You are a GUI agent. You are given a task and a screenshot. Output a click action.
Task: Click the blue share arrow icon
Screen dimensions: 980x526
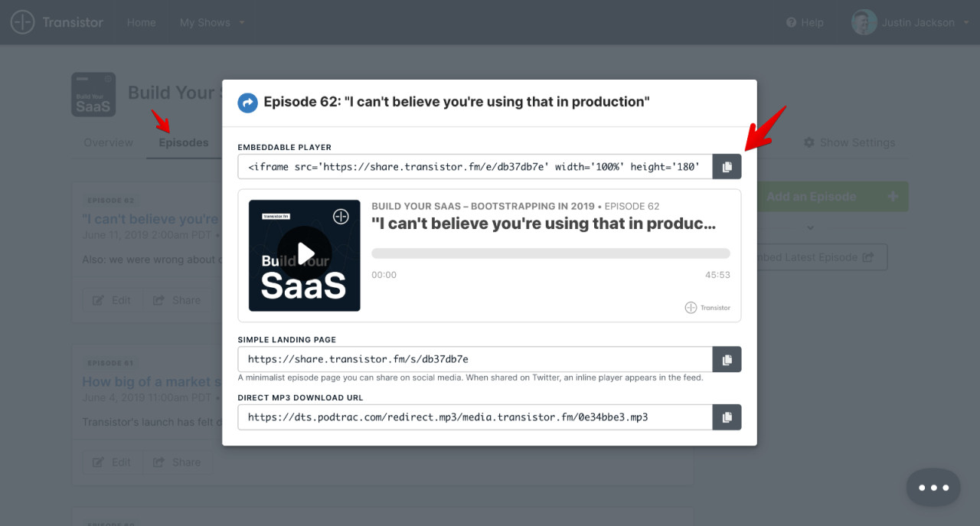[247, 102]
